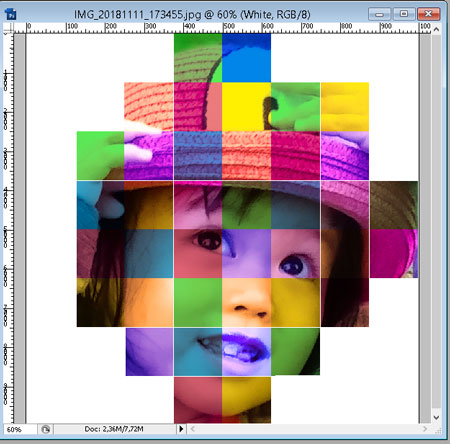Close the IMG_20181111_173455.jpg document window
Image resolution: width=450 pixels, height=444 pixels.
pyautogui.click(x=429, y=14)
